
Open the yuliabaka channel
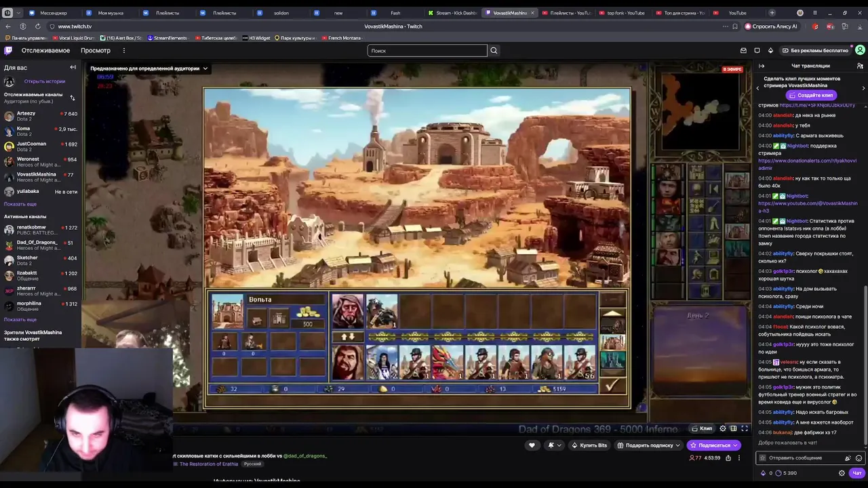pos(41,191)
